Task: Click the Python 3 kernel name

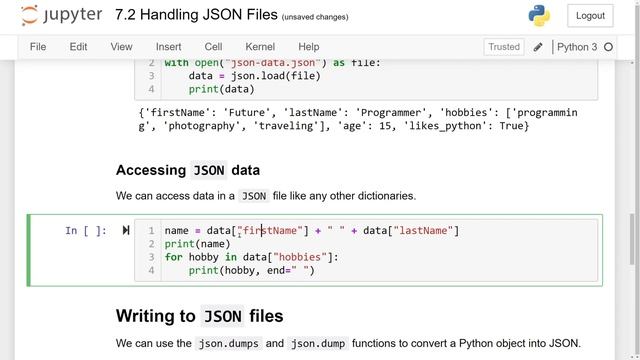Action: [577, 47]
